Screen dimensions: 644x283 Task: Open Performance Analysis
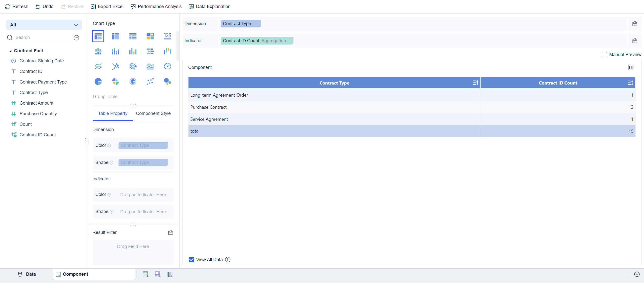click(x=156, y=7)
